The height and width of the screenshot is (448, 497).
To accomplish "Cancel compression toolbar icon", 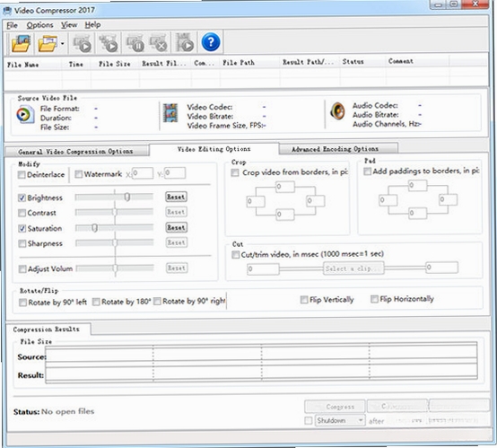I will coord(159,43).
